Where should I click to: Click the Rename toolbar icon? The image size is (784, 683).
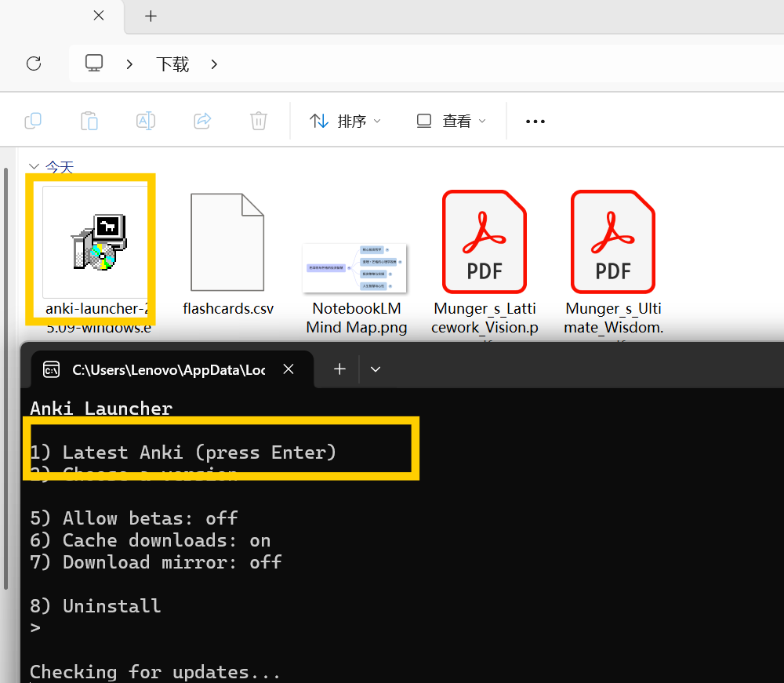tap(146, 121)
